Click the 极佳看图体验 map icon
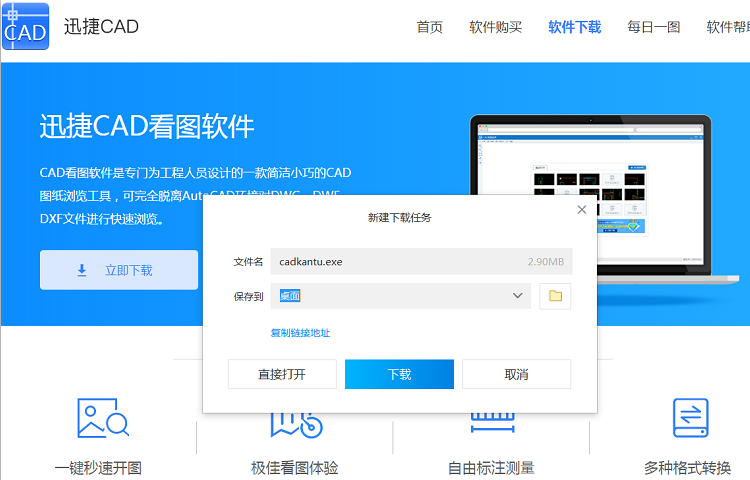Screen dimensions: 750x480 [x=297, y=425]
